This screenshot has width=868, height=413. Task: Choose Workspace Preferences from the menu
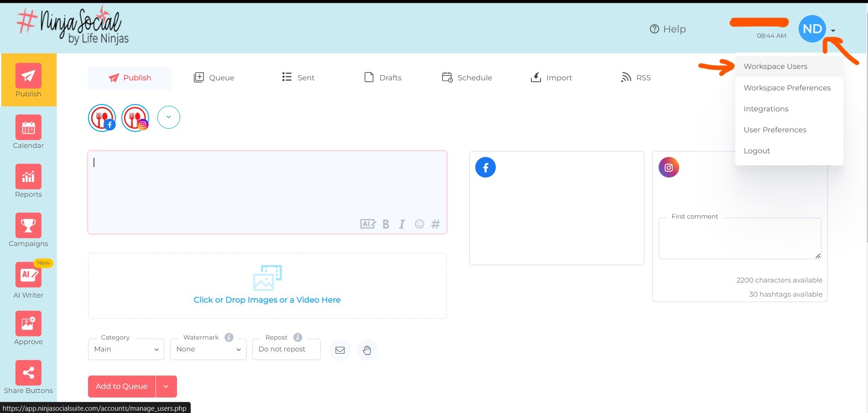(789, 88)
